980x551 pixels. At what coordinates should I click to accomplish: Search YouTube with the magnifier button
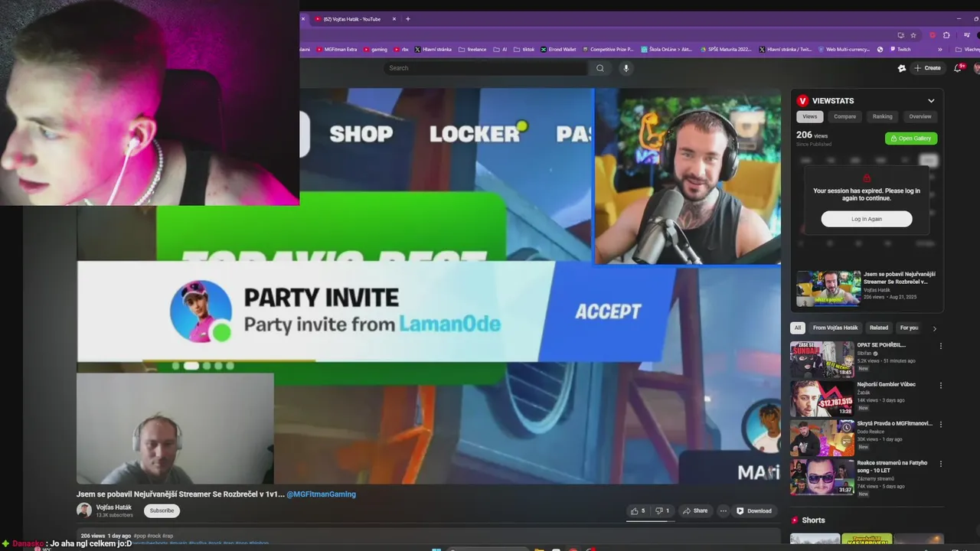point(599,68)
